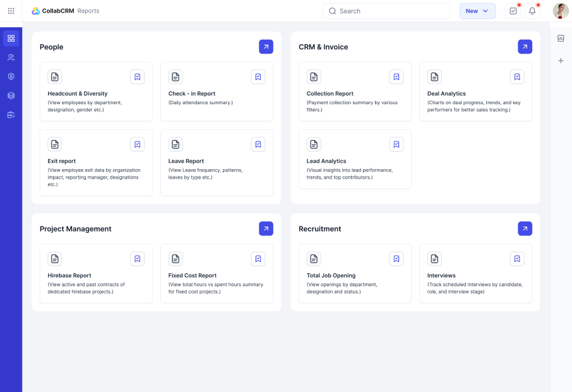Click the Leave Report document icon
The width and height of the screenshot is (572, 392).
coord(176,145)
